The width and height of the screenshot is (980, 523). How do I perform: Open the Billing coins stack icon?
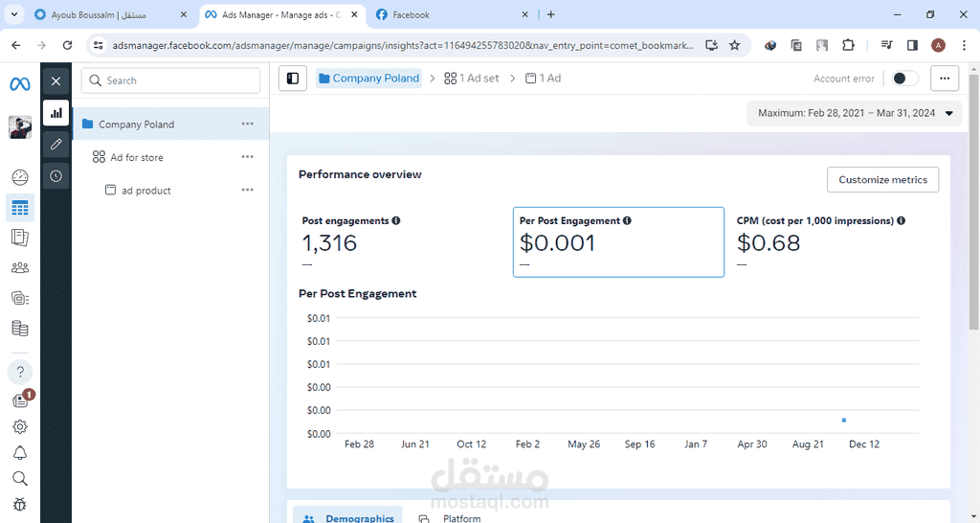click(x=20, y=328)
